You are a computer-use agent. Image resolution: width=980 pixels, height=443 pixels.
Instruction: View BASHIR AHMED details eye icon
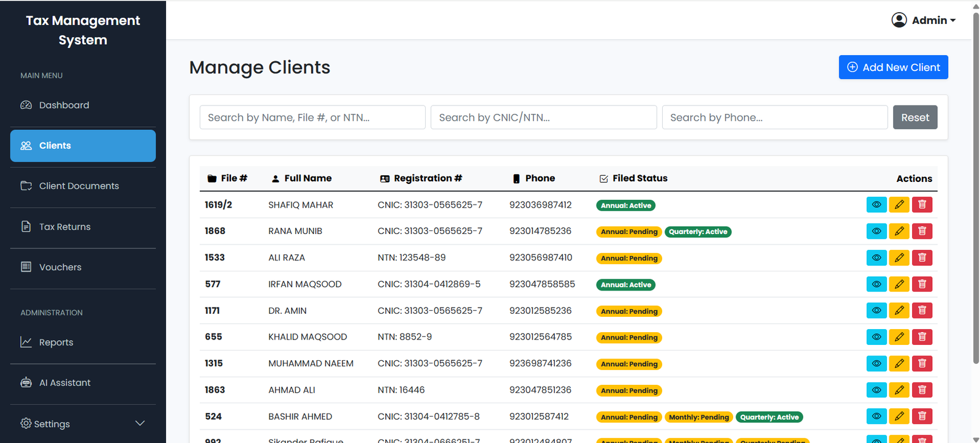[876, 416]
